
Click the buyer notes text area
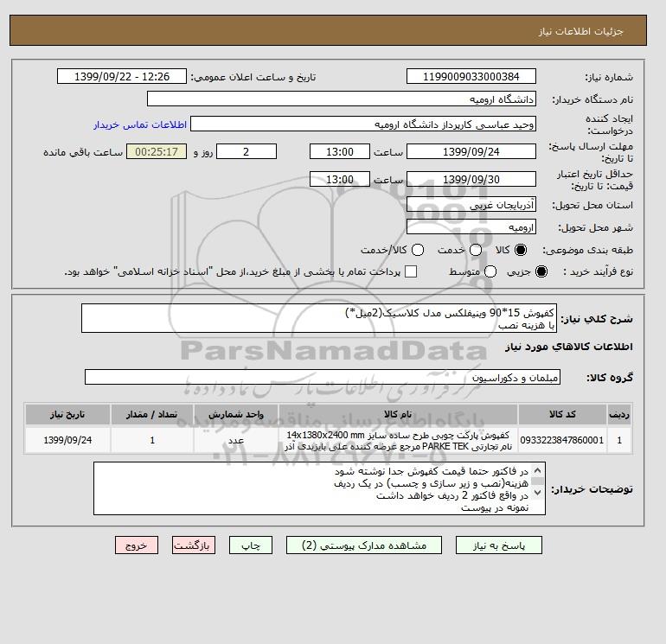(x=319, y=488)
